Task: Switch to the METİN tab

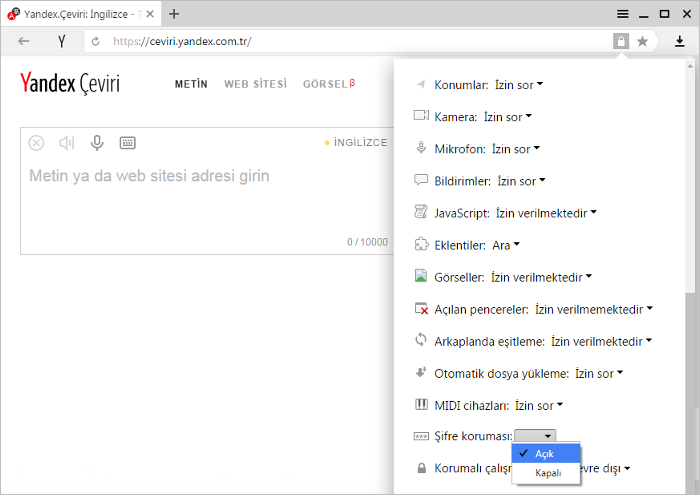Action: (191, 84)
